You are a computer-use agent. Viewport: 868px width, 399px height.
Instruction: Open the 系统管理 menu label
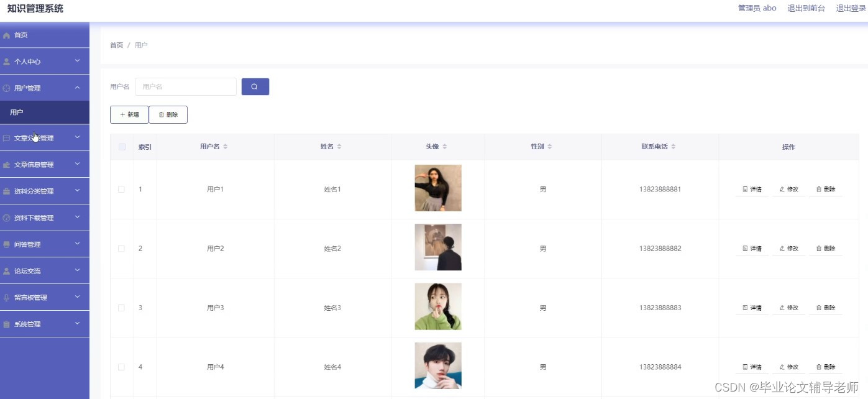pyautogui.click(x=27, y=324)
